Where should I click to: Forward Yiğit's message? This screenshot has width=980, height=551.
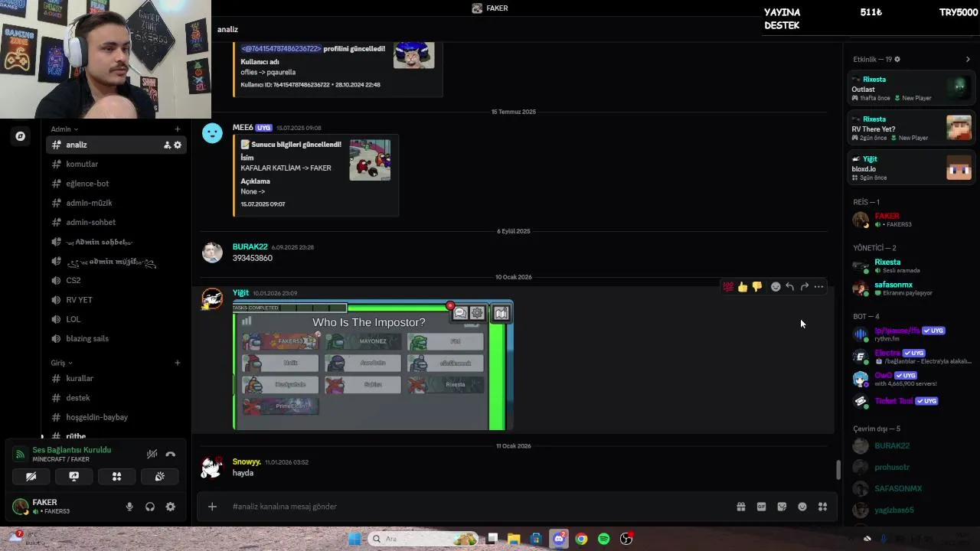coord(804,287)
